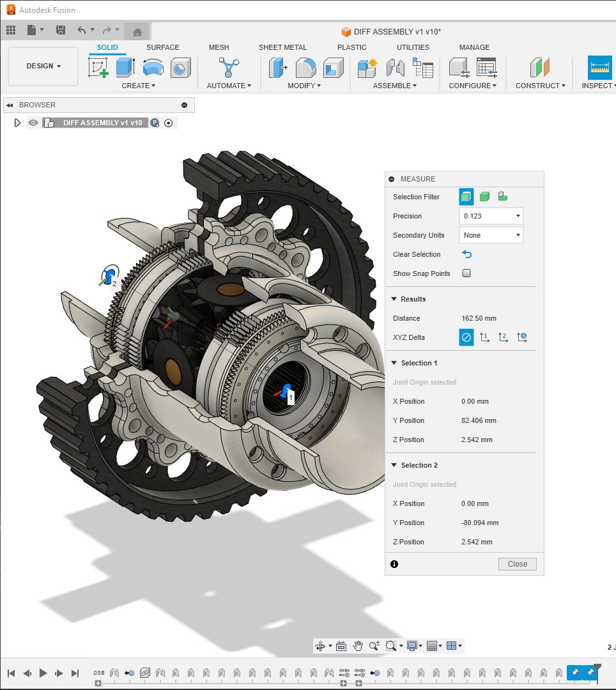Switch to the Surface tab

click(162, 47)
